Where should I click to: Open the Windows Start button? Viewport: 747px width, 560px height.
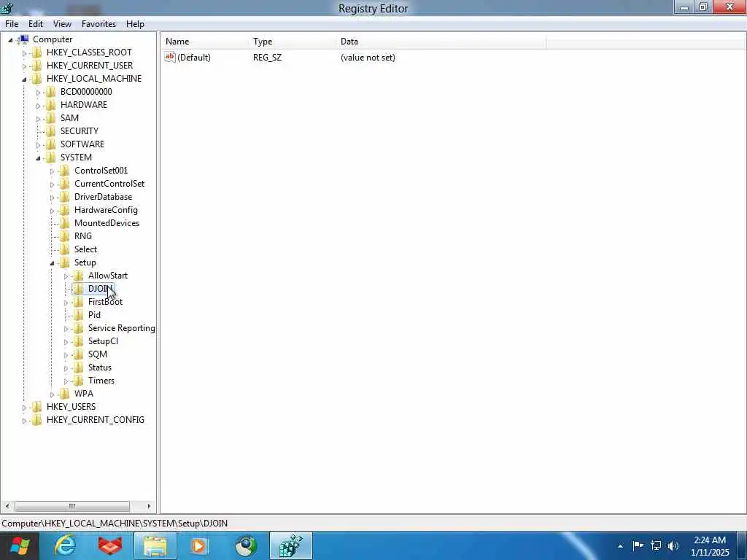[19, 545]
